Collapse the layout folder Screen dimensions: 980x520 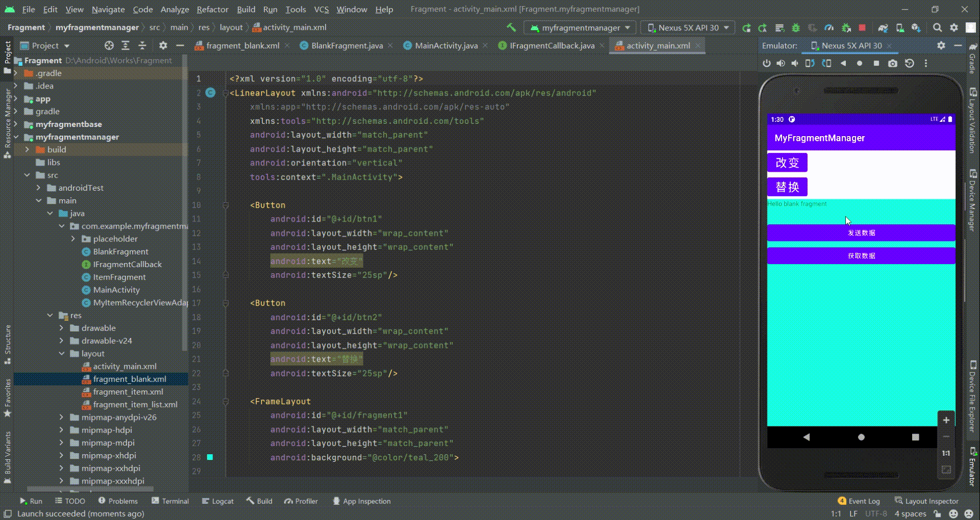click(x=62, y=354)
